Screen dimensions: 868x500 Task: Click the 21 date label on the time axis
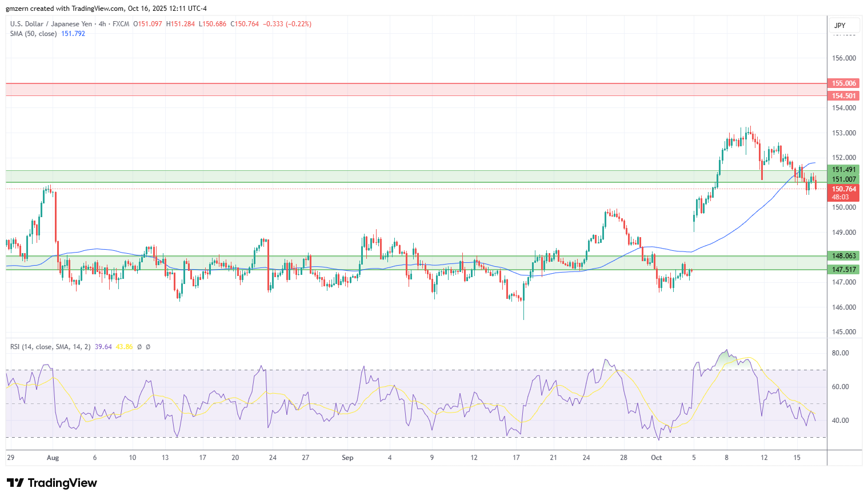coord(553,458)
